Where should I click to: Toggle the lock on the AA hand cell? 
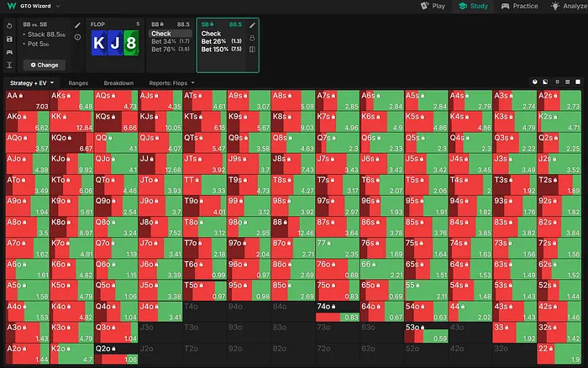pyautogui.click(x=23, y=97)
